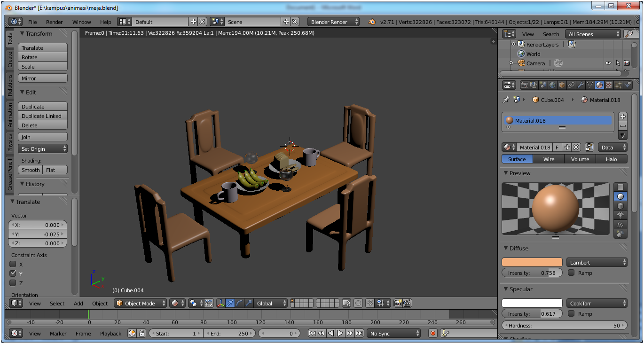Screen dimensions: 644x343
Task: Select the hair strands preview icon
Action: 620,225
